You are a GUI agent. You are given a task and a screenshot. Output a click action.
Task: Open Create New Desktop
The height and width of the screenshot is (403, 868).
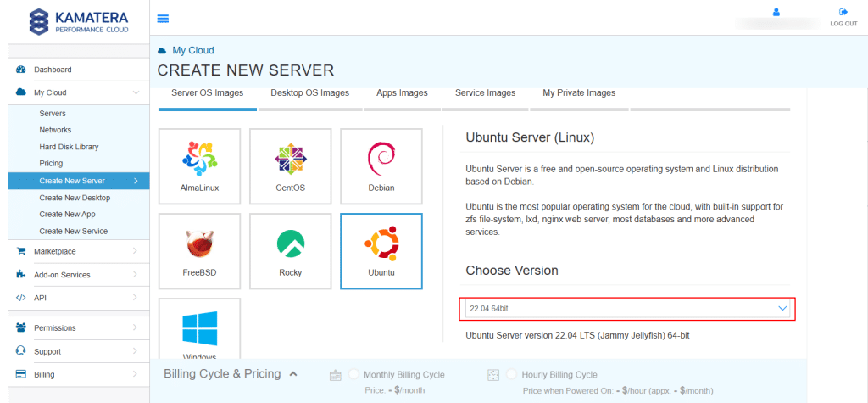[75, 198]
